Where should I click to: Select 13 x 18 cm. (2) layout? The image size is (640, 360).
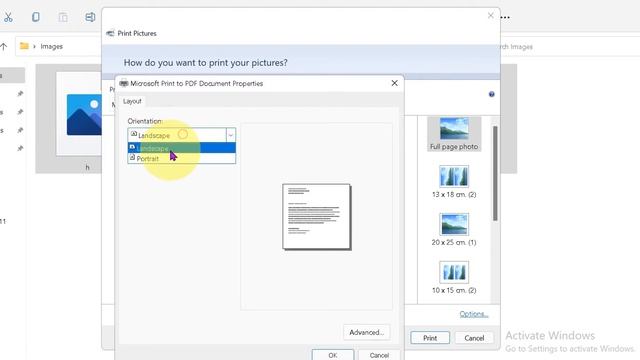pyautogui.click(x=454, y=182)
